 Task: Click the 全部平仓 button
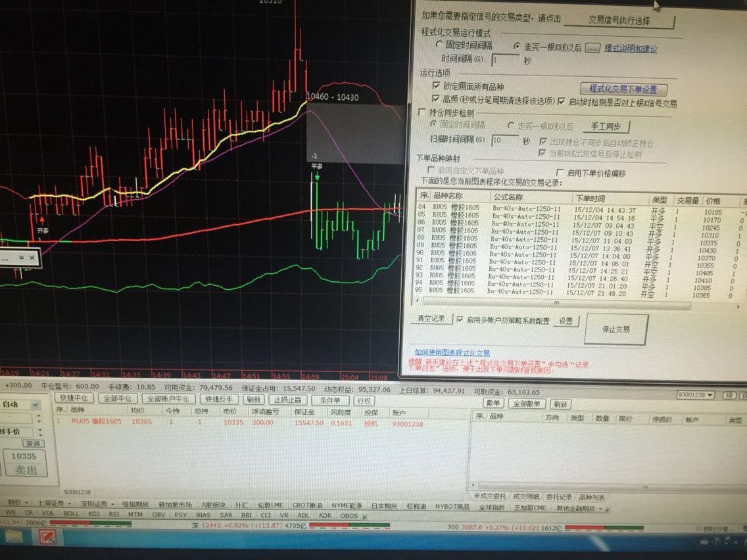pyautogui.click(x=119, y=399)
